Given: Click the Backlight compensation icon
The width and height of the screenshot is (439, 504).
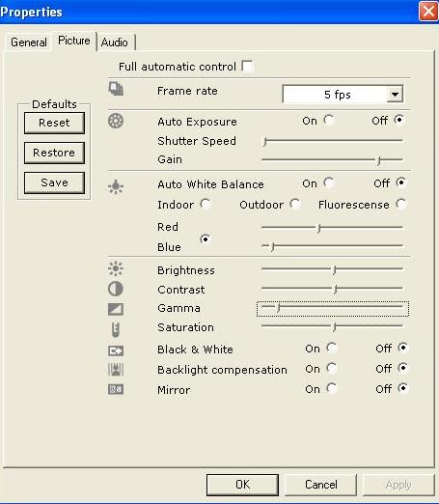Looking at the screenshot, I should pyautogui.click(x=116, y=370).
